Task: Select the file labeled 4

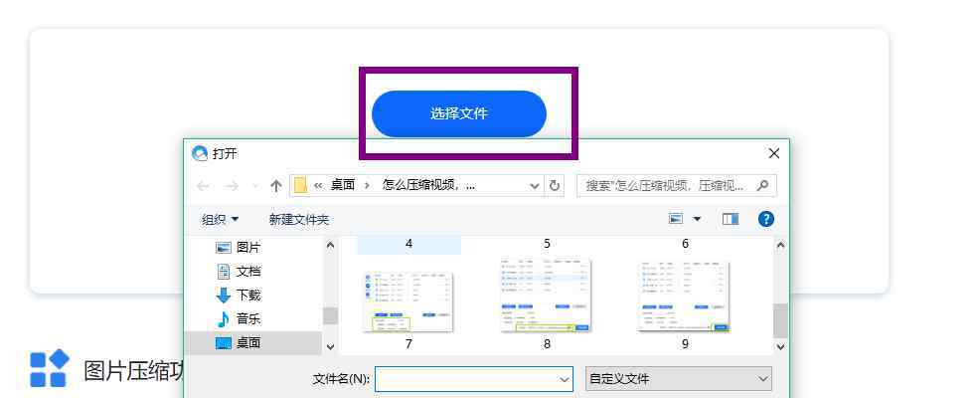Action: tap(408, 244)
